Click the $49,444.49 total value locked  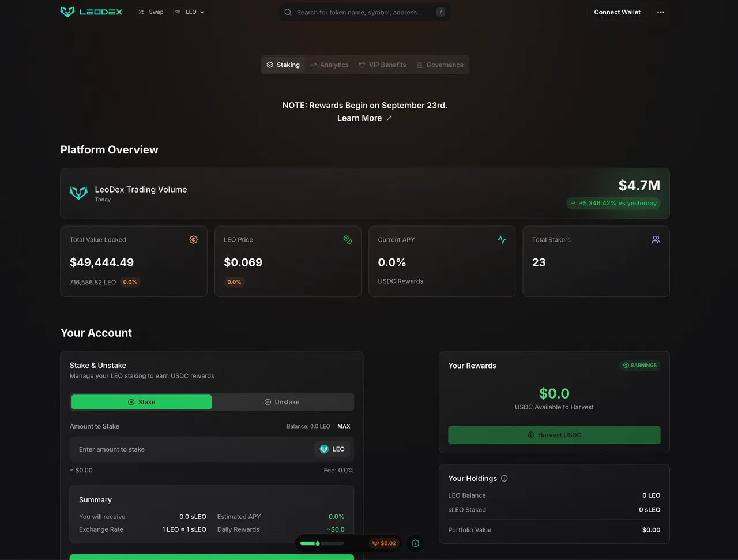(x=101, y=262)
